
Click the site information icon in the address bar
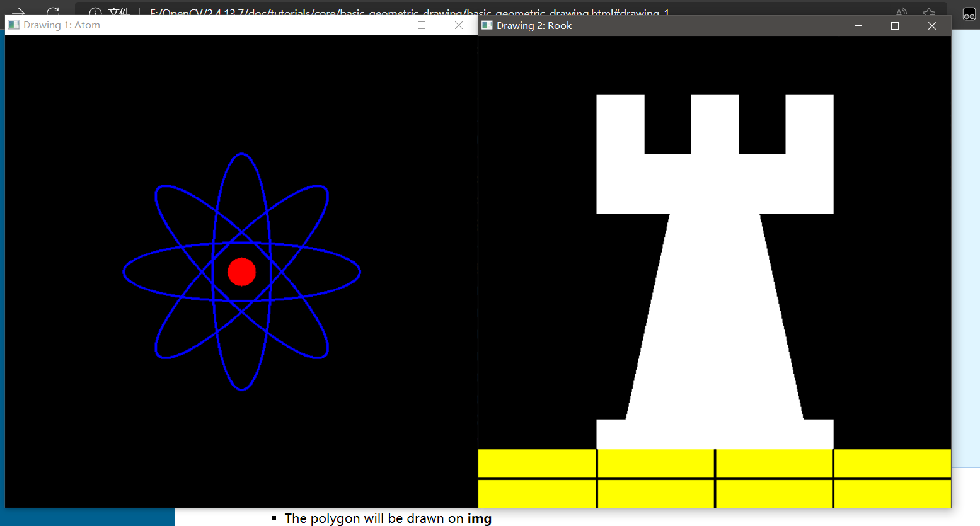coord(95,12)
